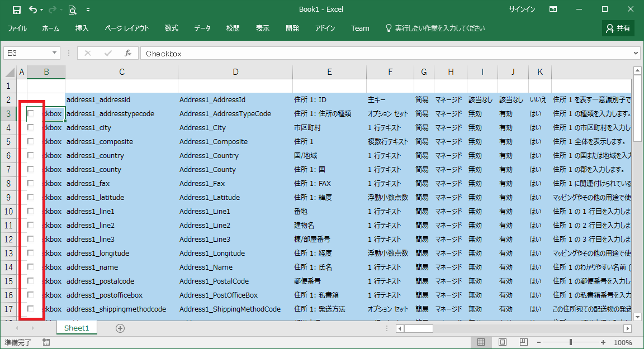
Task: Switch to the 校閲 ribbon tab
Action: [233, 28]
